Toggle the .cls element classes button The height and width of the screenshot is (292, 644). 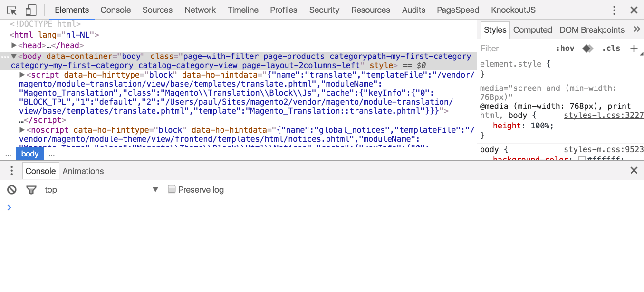coord(611,49)
